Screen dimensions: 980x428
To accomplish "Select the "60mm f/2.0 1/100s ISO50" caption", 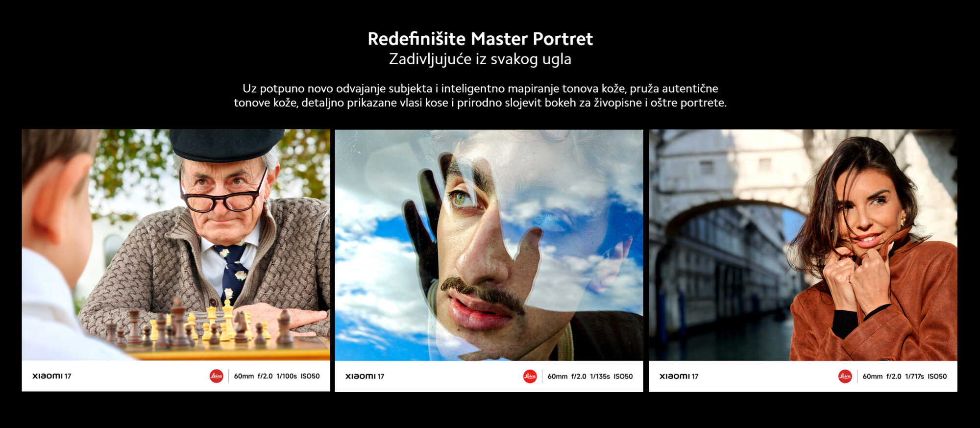I will (x=276, y=376).
